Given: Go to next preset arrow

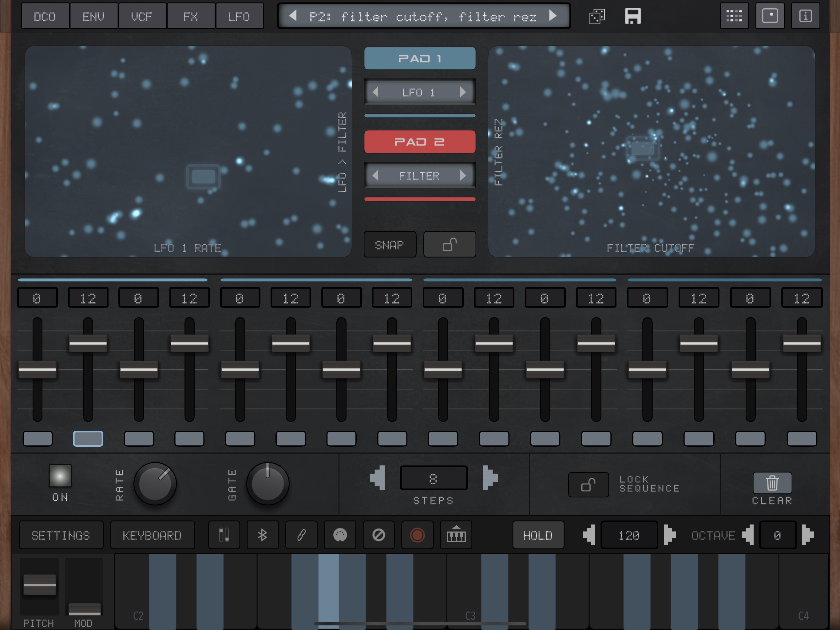Looking at the screenshot, I should [553, 16].
